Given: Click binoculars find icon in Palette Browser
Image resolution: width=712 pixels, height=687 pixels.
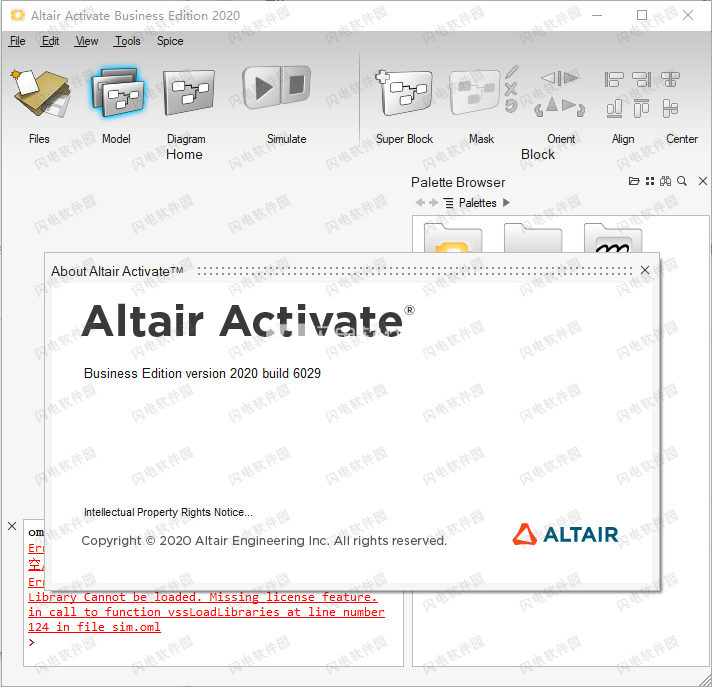Looking at the screenshot, I should coord(665,181).
